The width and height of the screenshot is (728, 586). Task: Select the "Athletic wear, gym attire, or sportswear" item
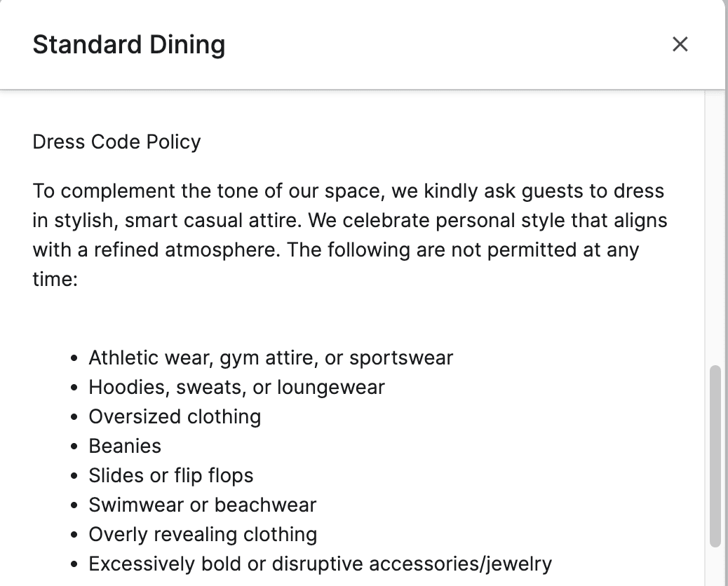tap(271, 357)
